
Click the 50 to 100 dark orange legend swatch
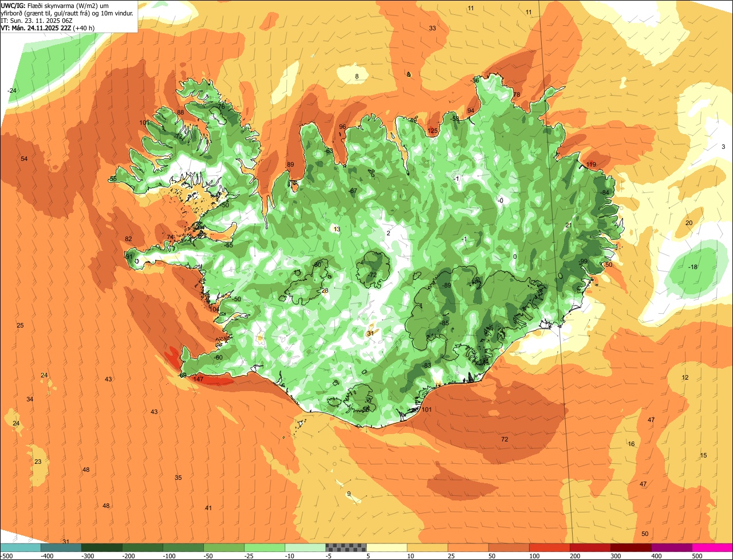(x=509, y=547)
